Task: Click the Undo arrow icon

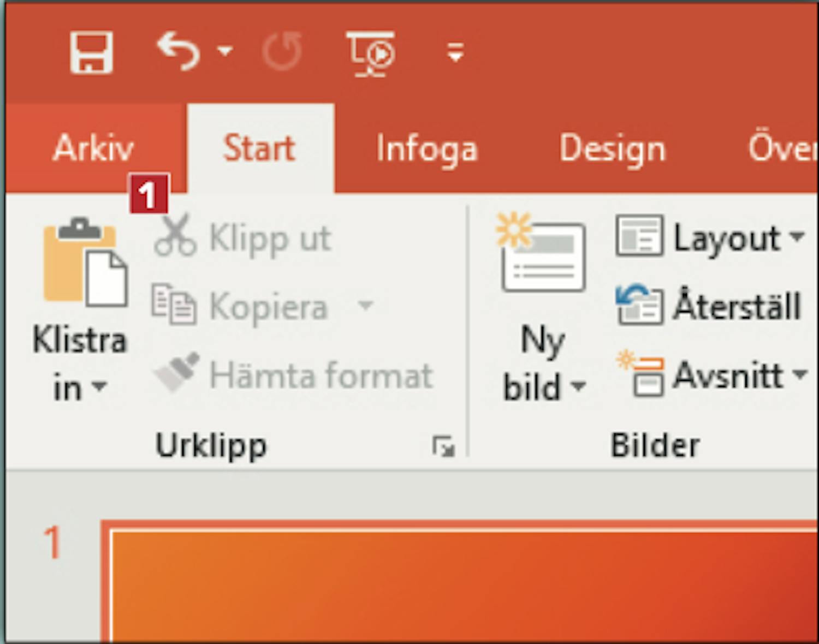Action: 179,51
